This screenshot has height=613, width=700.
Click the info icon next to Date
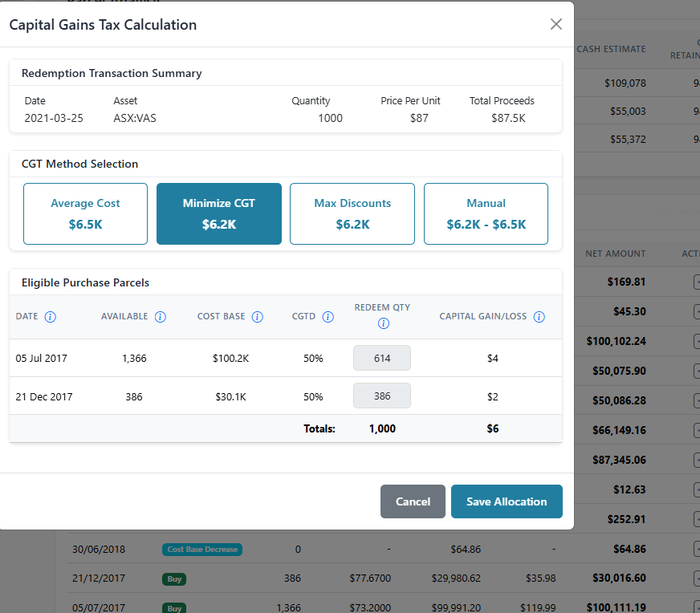tap(51, 317)
